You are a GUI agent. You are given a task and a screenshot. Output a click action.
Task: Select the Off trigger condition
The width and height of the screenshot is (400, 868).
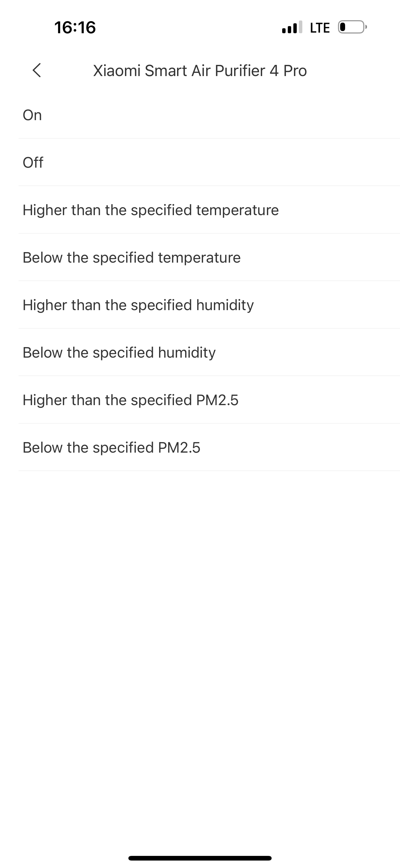pyautogui.click(x=209, y=162)
